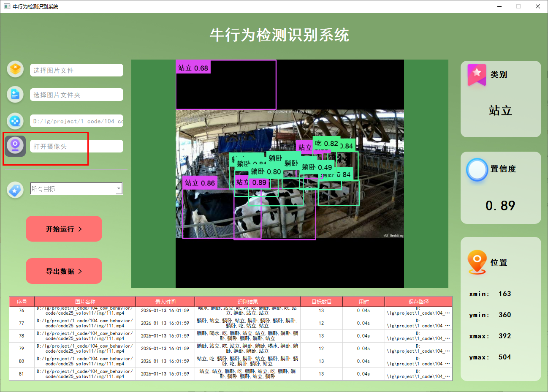Click the 站立 0.68 detection label

click(x=193, y=68)
